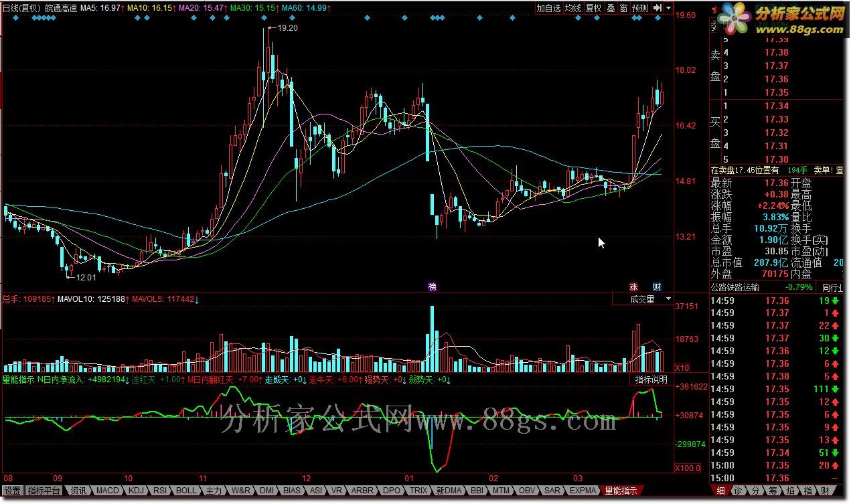Click the 19.20 high price label
The height and width of the screenshot is (504, 851).
(x=287, y=28)
